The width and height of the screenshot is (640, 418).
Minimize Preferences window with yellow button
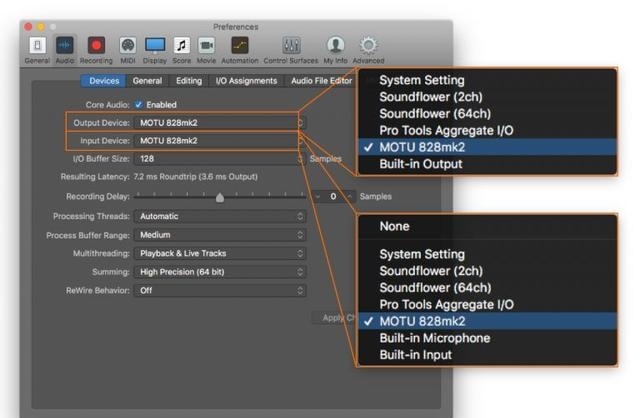pos(40,27)
